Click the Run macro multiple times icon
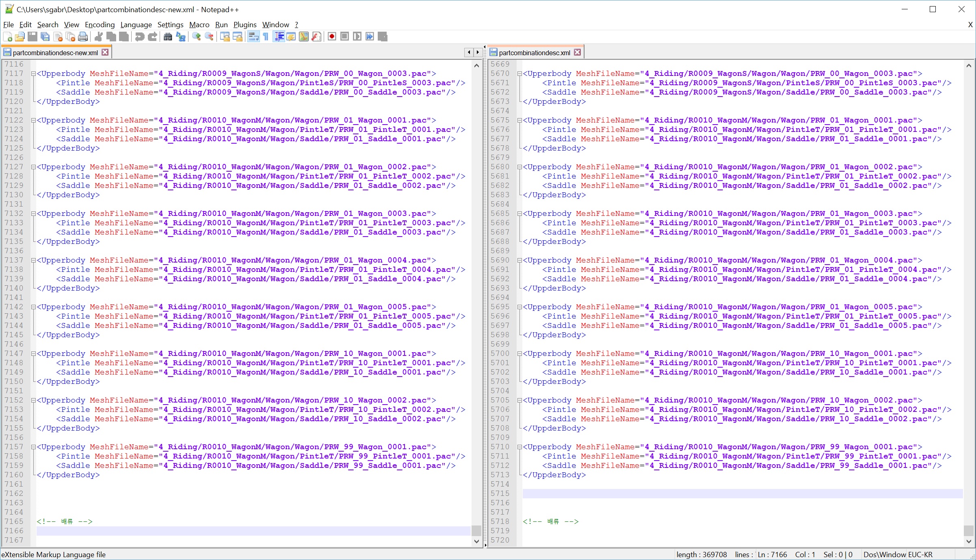 click(x=370, y=37)
